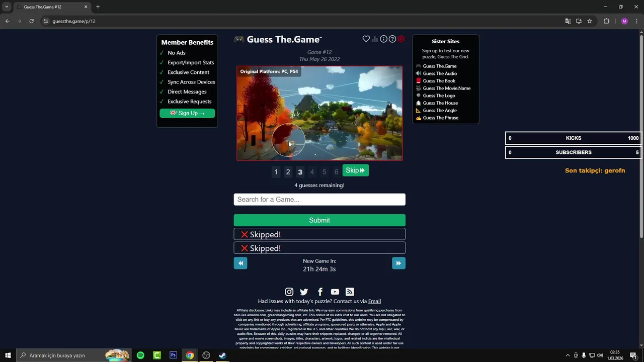Open the RSS feed icon

tap(350, 292)
